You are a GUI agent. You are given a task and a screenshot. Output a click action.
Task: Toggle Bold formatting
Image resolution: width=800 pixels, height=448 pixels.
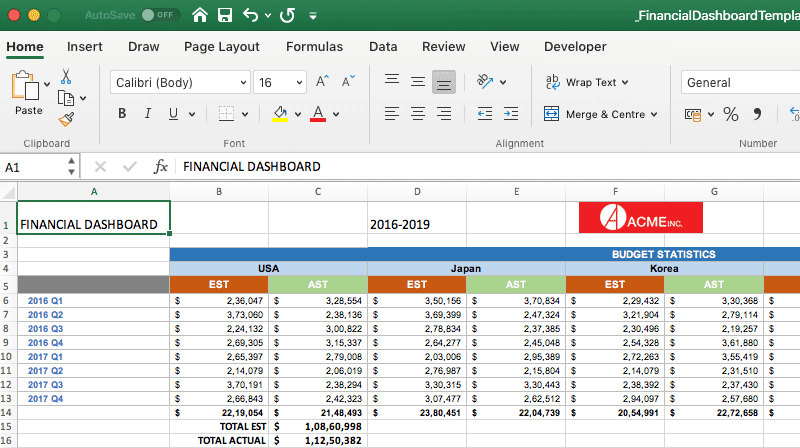click(122, 114)
